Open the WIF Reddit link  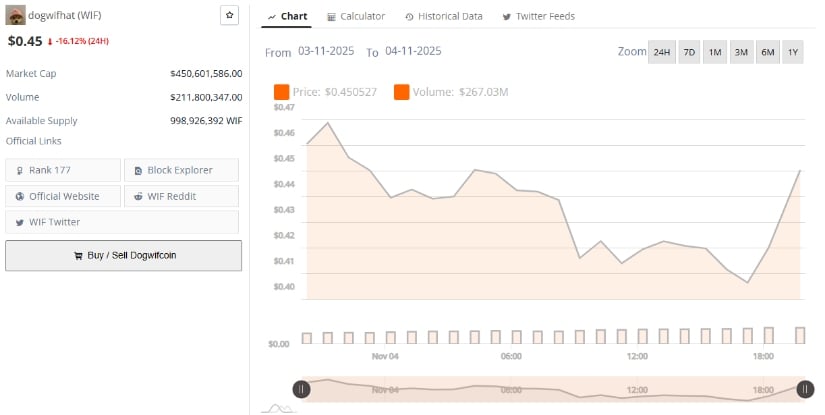point(181,196)
